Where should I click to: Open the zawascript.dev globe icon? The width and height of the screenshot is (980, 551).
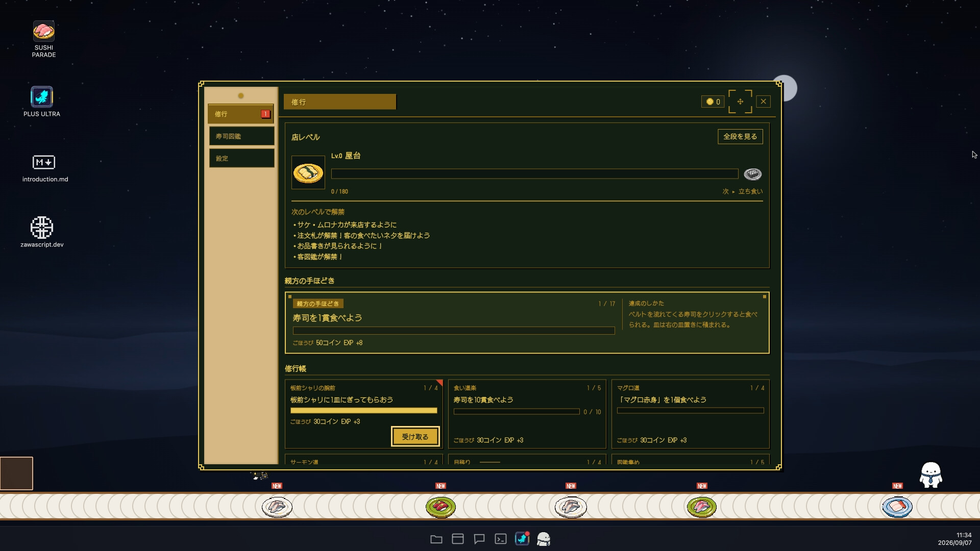42,227
